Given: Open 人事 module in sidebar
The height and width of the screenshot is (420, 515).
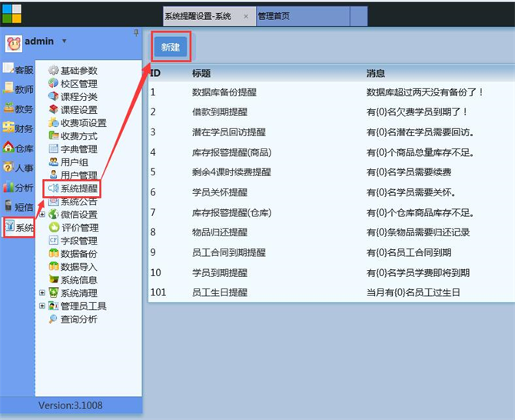Looking at the screenshot, I should 18,168.
